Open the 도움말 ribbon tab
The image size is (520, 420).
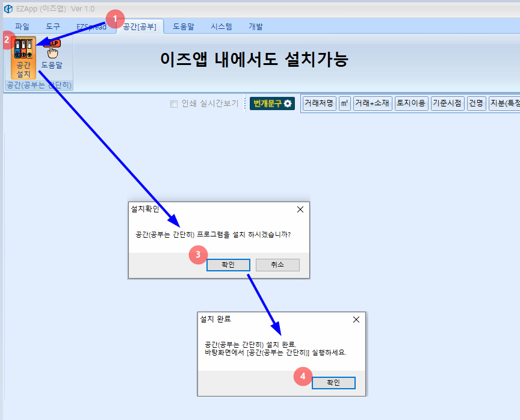point(184,26)
